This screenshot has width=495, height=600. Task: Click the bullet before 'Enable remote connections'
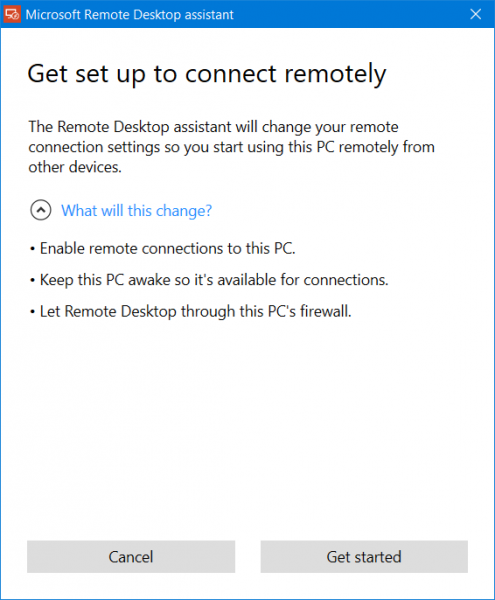pyautogui.click(x=33, y=249)
